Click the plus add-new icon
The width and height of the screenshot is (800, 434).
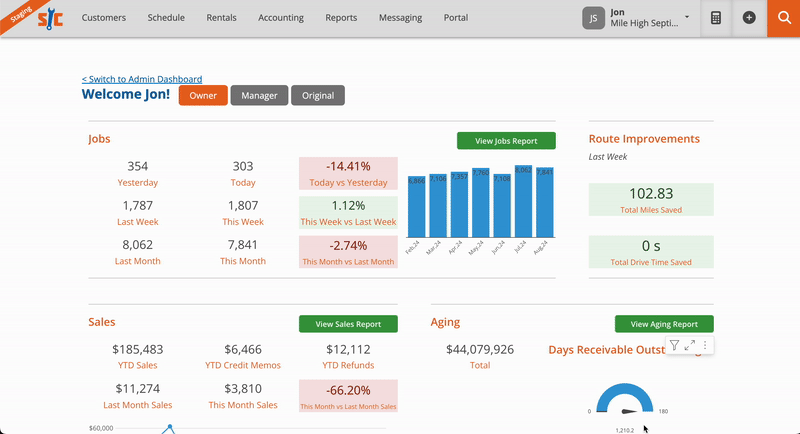749,18
